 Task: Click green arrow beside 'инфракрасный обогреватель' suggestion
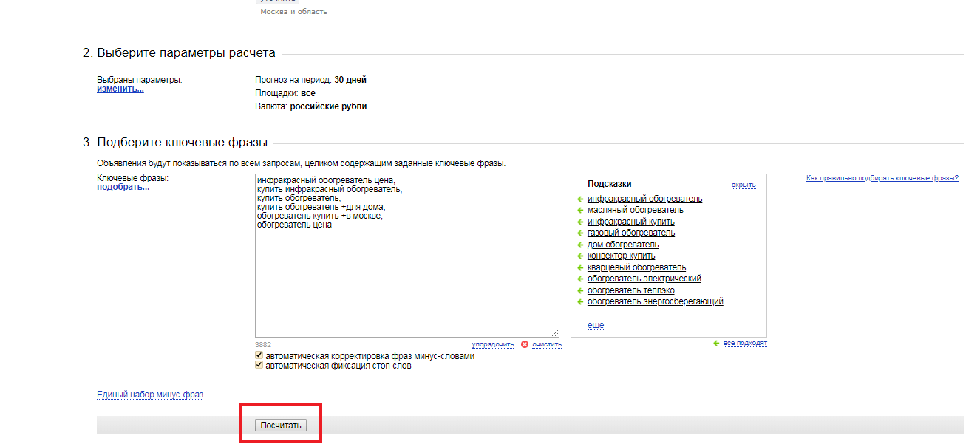coord(581,199)
